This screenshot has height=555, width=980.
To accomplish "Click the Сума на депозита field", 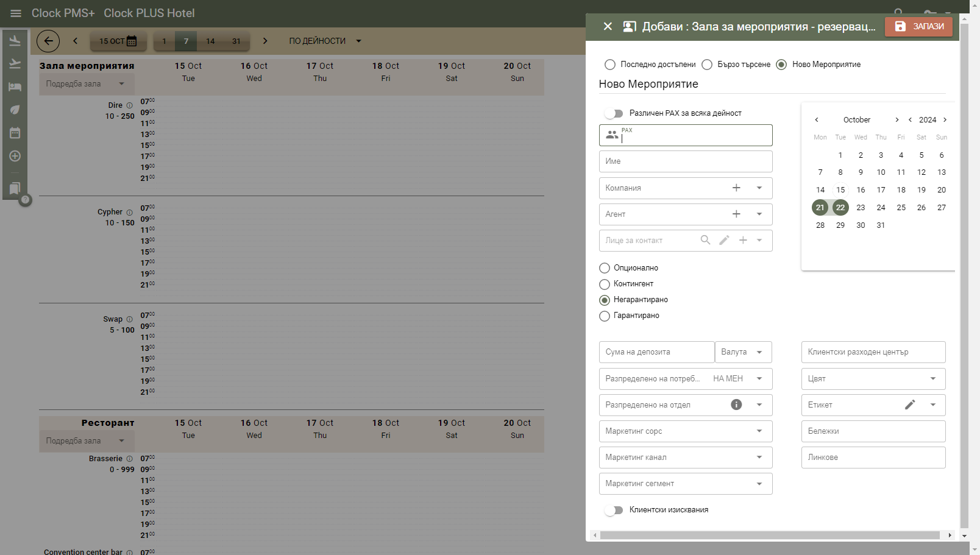I will (x=657, y=352).
